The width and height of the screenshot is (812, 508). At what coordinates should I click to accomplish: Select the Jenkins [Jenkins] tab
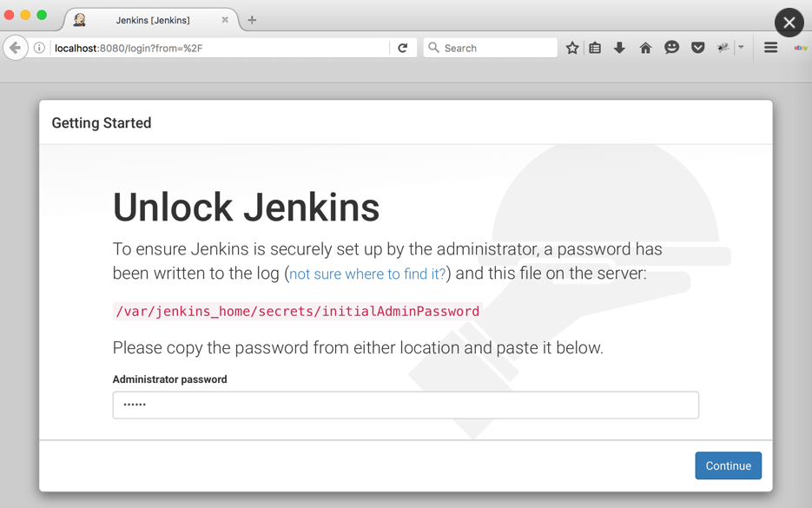(152, 20)
